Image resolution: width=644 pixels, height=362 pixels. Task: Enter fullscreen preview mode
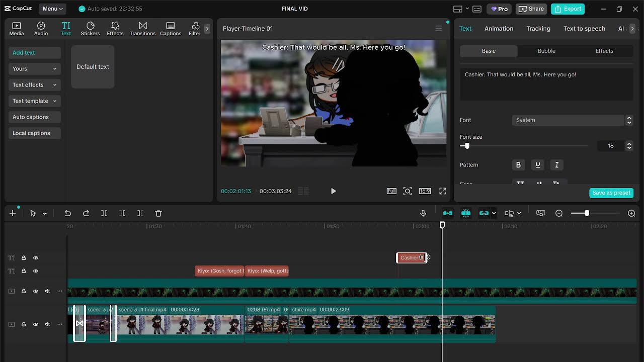click(443, 191)
